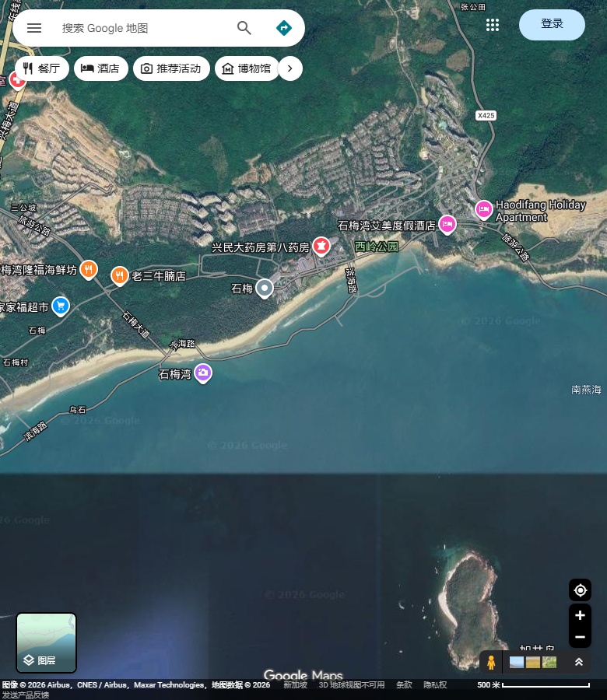Screen dimensions: 607x700
Task: Click the Haodifang Holiday Apartment hotel pin
Action: (484, 210)
